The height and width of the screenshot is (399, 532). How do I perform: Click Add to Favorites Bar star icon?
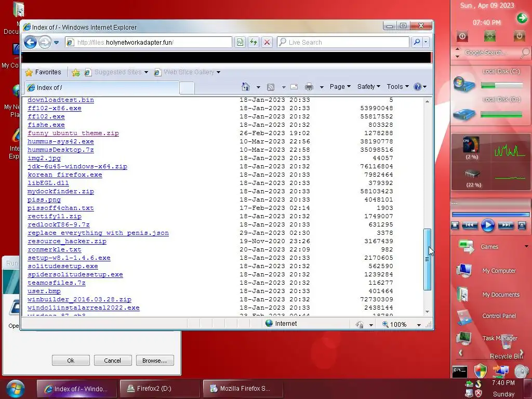76,72
